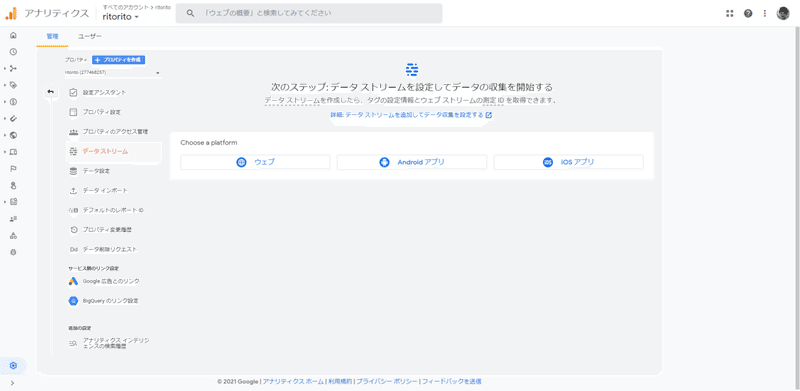The image size is (800, 391).
Task: Open the Admin gear icon
Action: (13, 365)
